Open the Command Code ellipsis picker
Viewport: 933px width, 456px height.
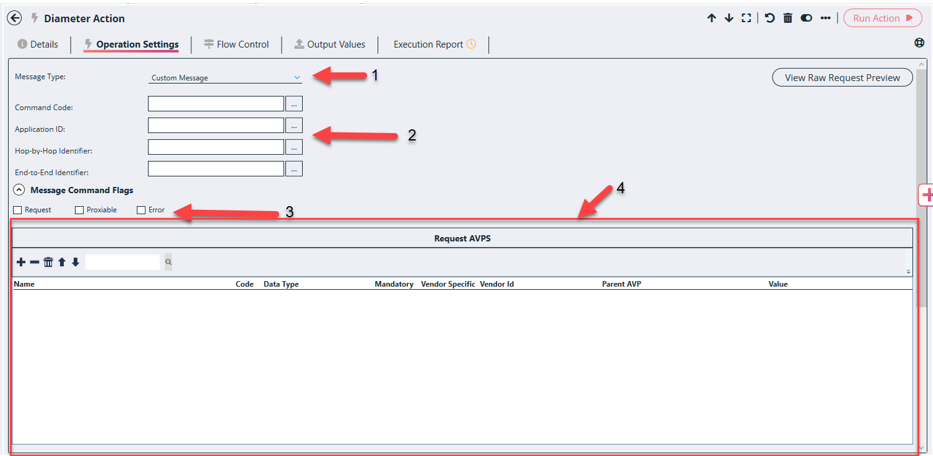pos(293,104)
